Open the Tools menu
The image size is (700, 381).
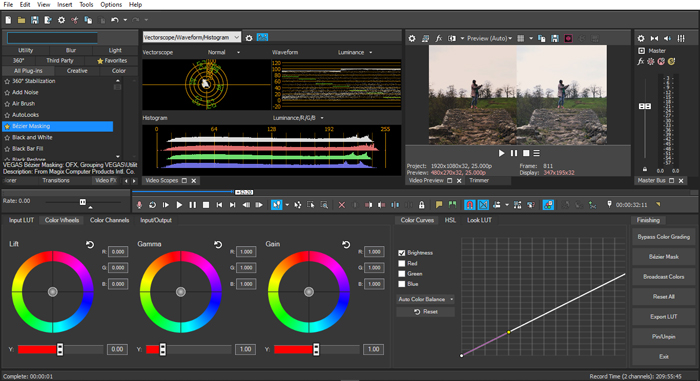pos(86,4)
